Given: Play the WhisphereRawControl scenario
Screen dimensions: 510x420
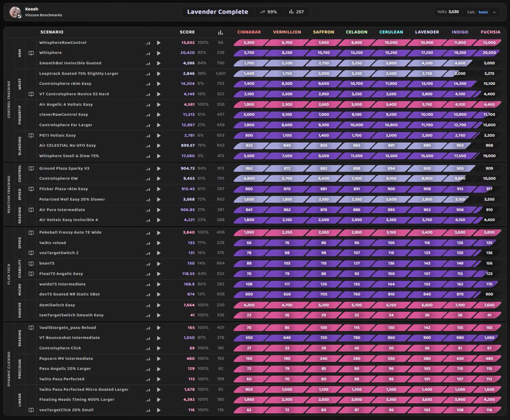Looking at the screenshot, I should [159, 42].
